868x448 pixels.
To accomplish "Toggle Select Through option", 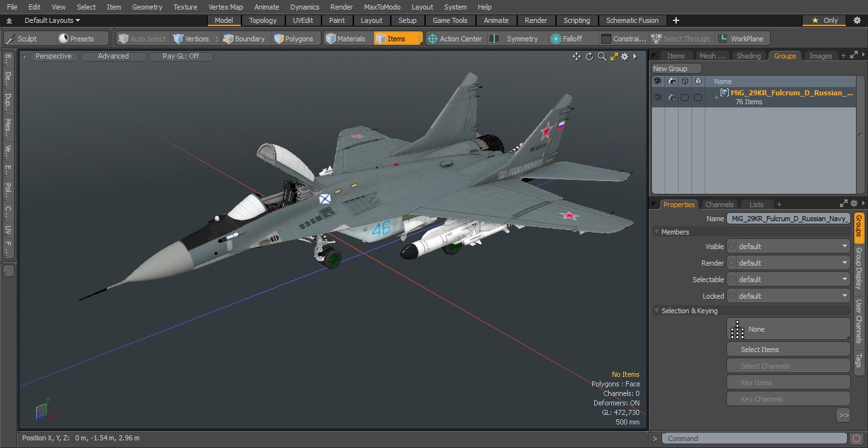I will coord(681,39).
